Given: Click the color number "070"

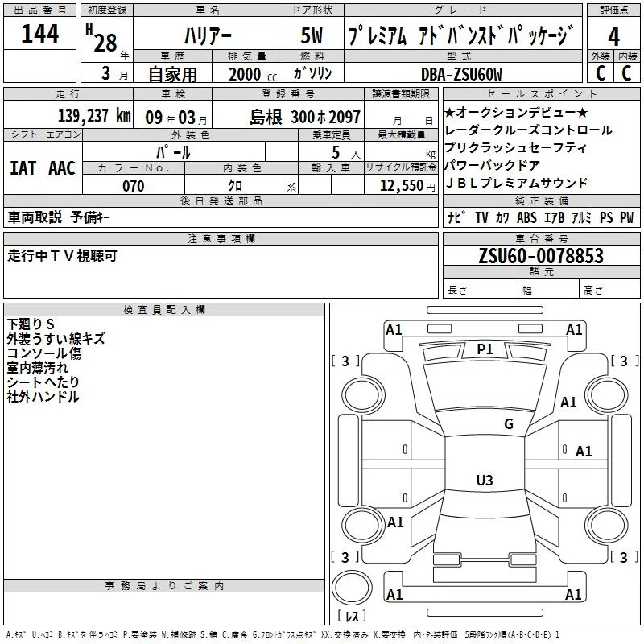Looking at the screenshot, I should tap(133, 186).
